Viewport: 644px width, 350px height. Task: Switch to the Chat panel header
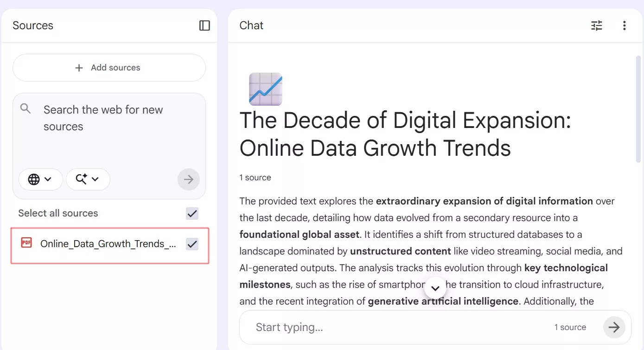[x=251, y=25]
